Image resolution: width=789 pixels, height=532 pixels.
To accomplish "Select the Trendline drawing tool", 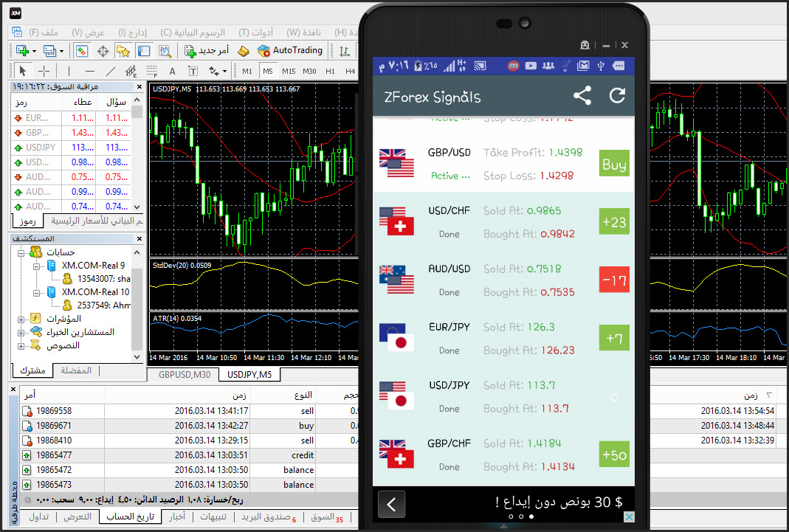I will pyautogui.click(x=111, y=71).
